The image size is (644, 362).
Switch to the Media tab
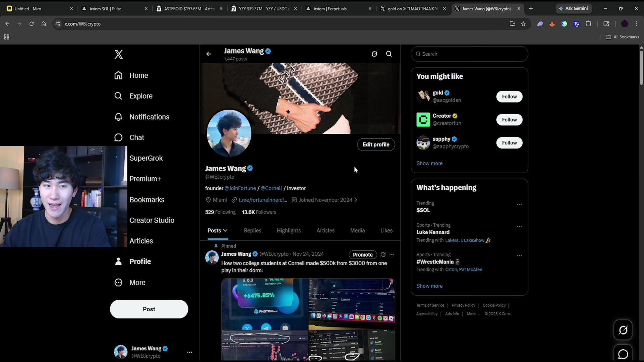358,231
